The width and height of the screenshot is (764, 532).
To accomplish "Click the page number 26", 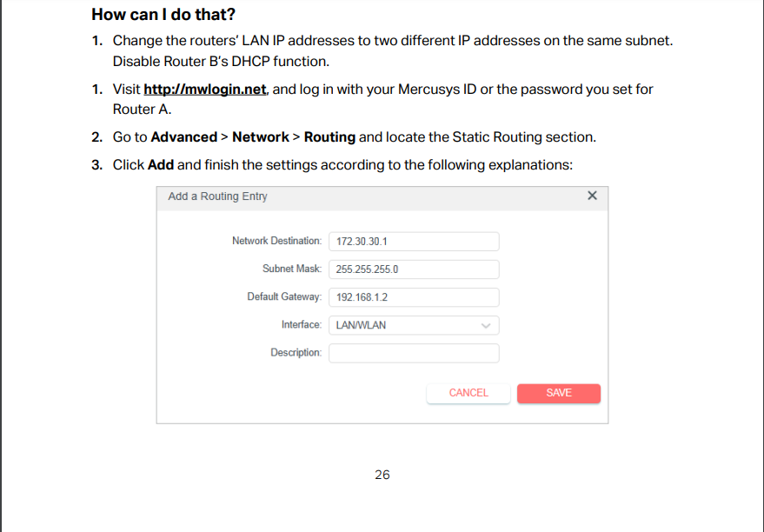I will click(x=382, y=475).
